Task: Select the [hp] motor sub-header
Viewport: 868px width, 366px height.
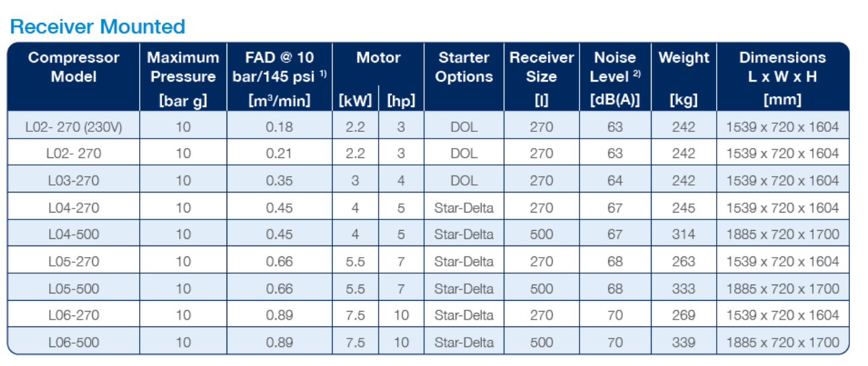Action: point(401,101)
